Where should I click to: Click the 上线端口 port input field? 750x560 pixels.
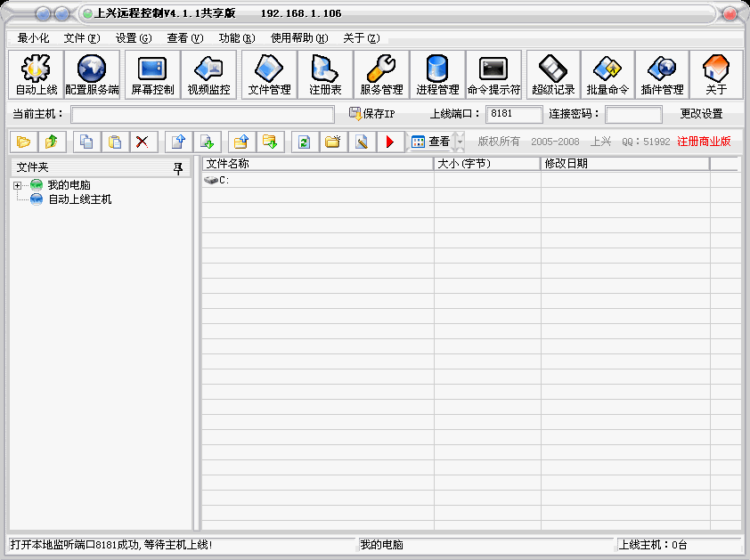[x=514, y=114]
